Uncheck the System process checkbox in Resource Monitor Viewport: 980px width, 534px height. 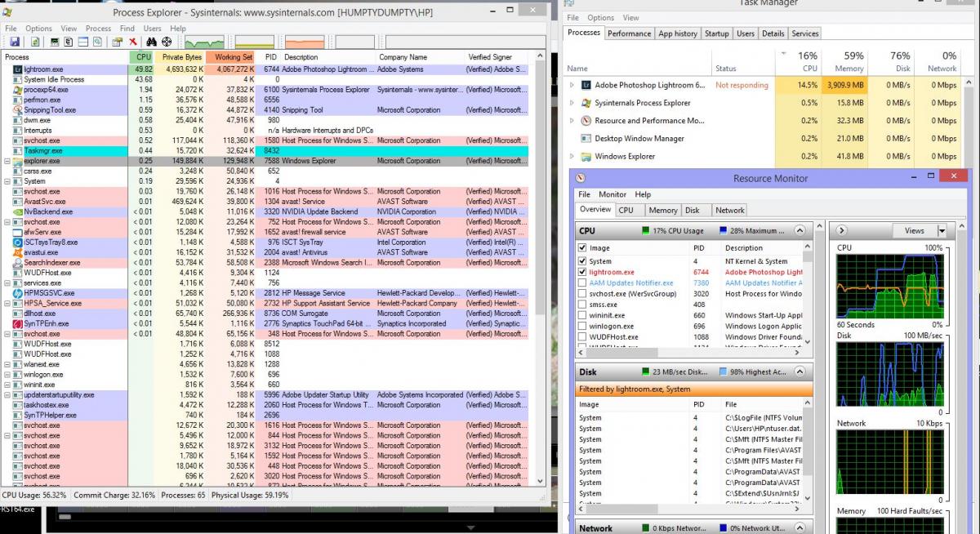tap(582, 261)
